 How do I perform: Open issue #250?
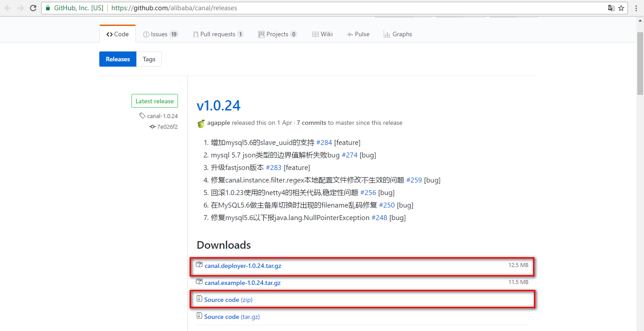click(387, 205)
